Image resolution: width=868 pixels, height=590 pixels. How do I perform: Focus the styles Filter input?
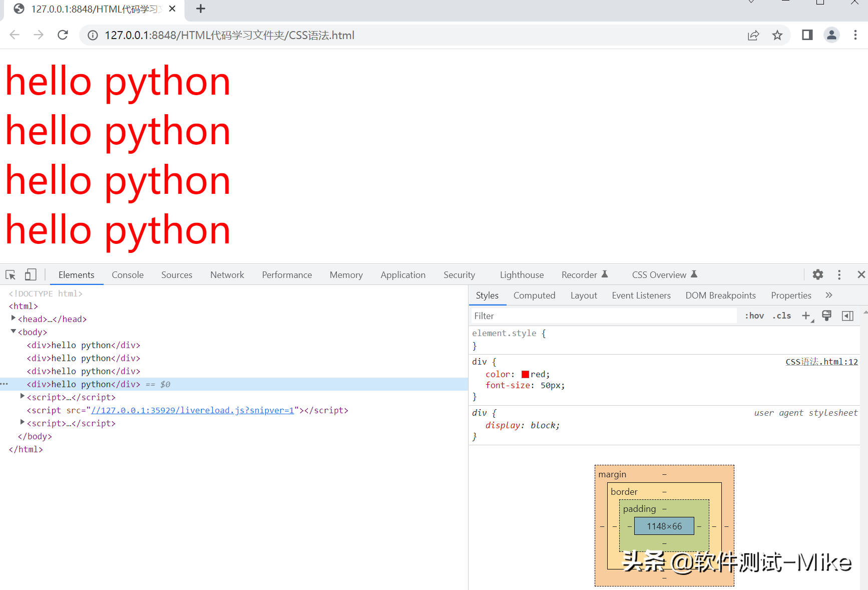click(604, 316)
